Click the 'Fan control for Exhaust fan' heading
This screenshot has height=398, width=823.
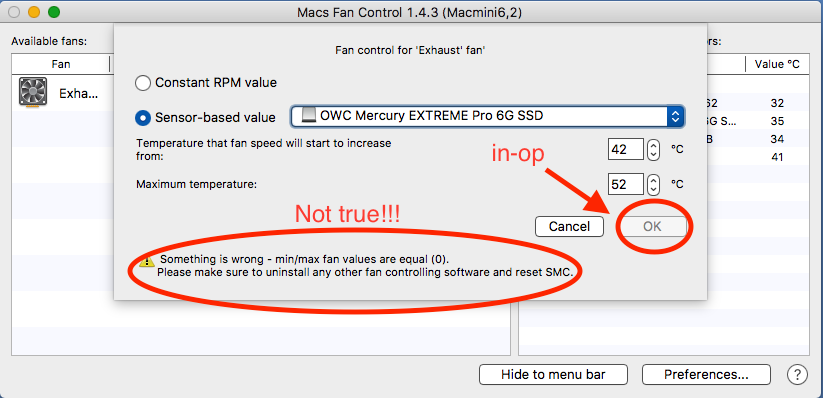click(x=410, y=50)
